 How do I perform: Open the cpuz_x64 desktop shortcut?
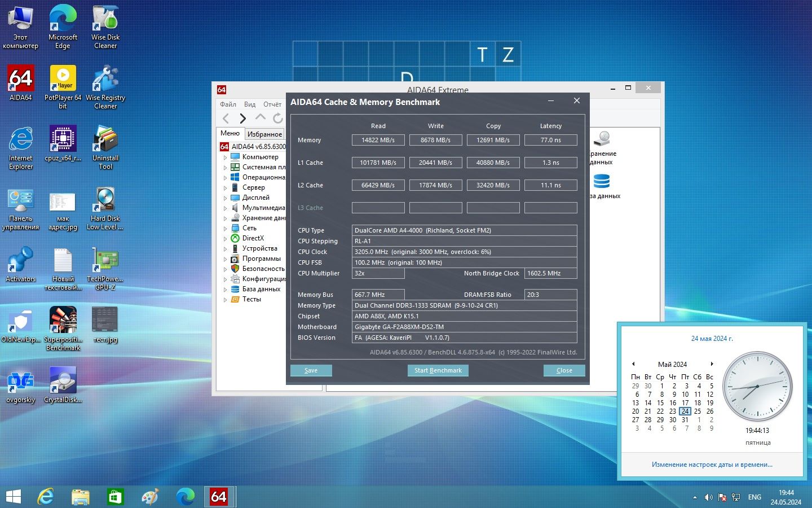[63, 144]
